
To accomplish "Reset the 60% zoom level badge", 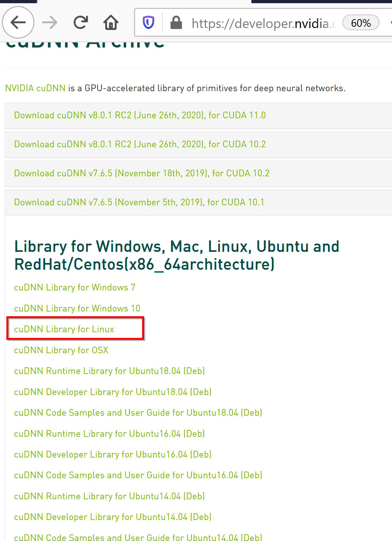I will pyautogui.click(x=361, y=23).
